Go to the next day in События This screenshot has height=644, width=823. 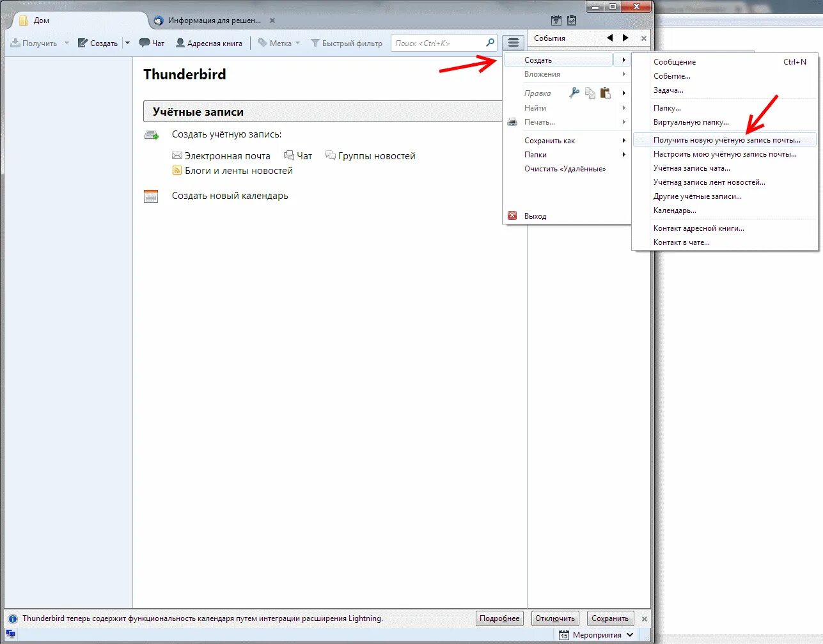tap(625, 38)
